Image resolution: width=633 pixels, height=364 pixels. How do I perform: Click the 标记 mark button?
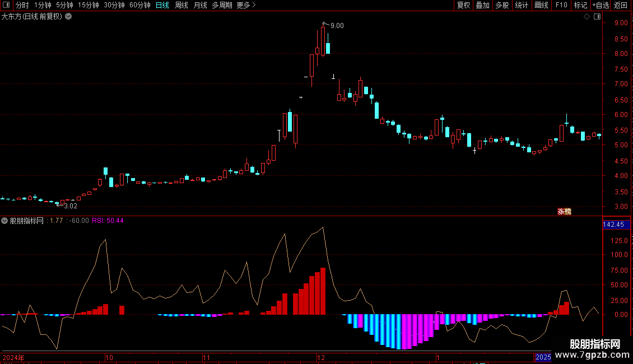click(580, 5)
